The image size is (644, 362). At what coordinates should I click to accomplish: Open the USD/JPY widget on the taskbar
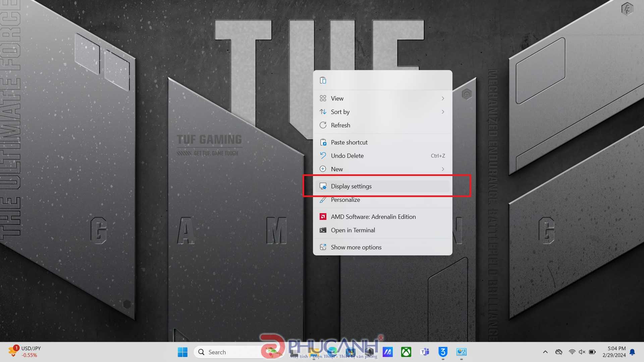[25, 352]
